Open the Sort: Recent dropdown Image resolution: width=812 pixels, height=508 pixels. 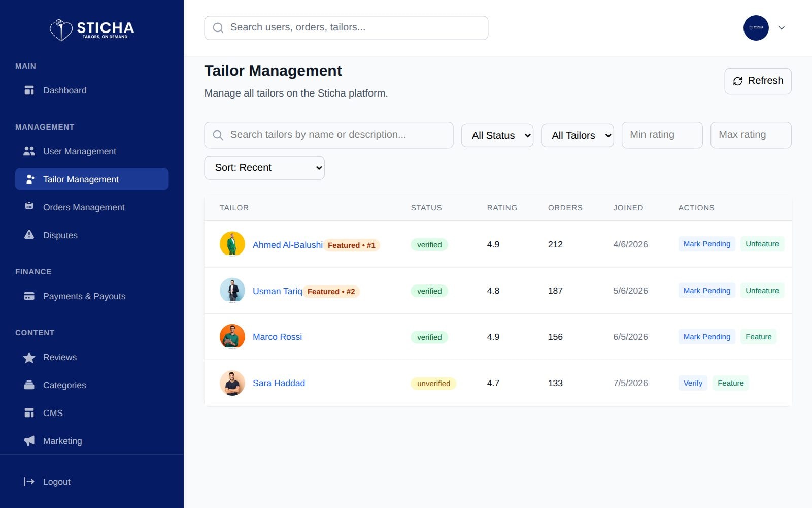tap(264, 168)
